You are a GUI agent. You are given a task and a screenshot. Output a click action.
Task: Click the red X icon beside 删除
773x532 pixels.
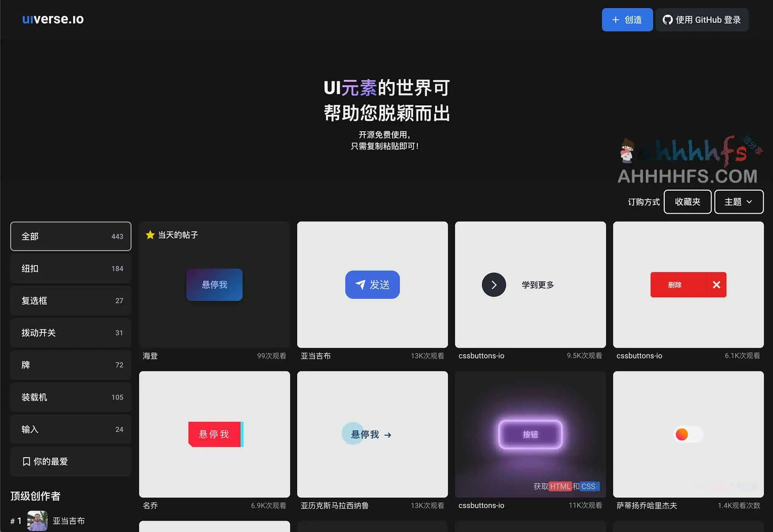tap(716, 284)
